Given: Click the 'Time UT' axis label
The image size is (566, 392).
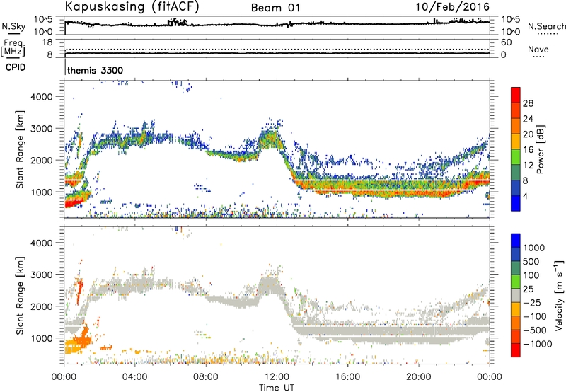Looking at the screenshot, I should click(277, 388).
